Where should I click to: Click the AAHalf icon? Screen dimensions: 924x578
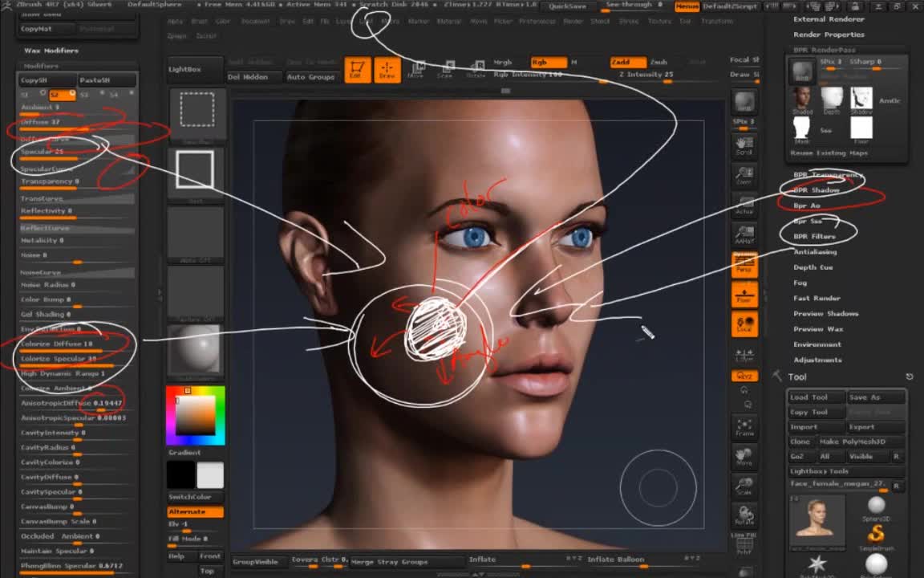pos(744,234)
